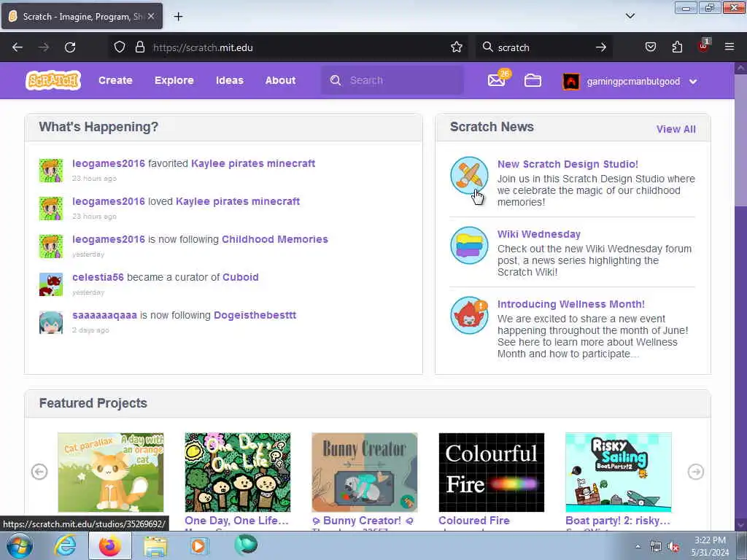Bookmark this page with the star icon
This screenshot has width=747, height=560.
[457, 47]
